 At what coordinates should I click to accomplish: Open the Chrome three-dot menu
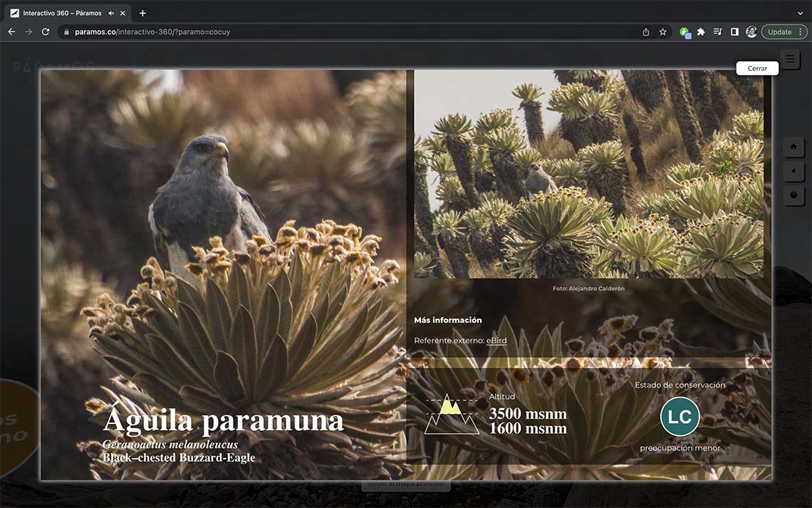tap(800, 32)
